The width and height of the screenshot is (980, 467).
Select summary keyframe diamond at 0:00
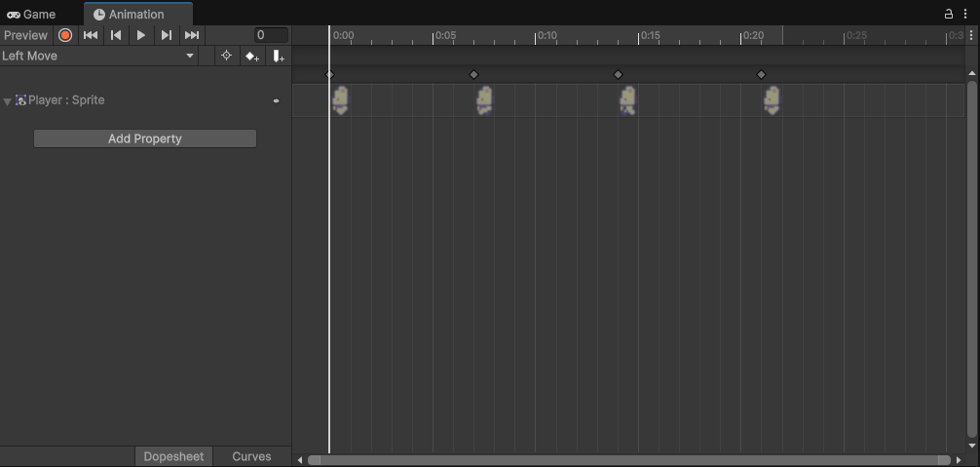[330, 74]
